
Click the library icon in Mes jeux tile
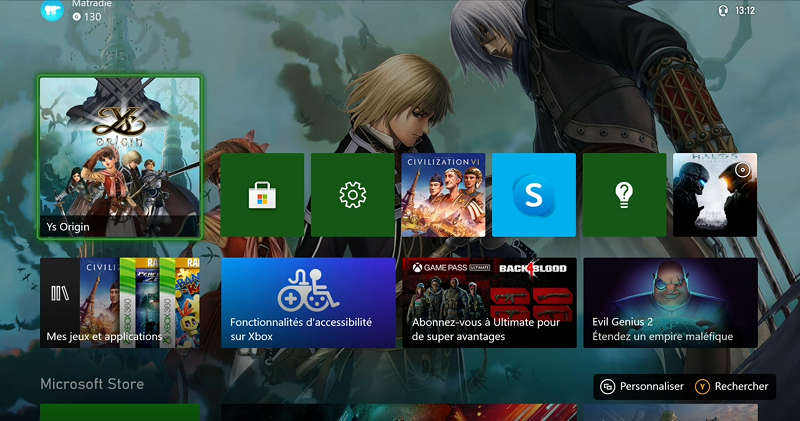60,293
